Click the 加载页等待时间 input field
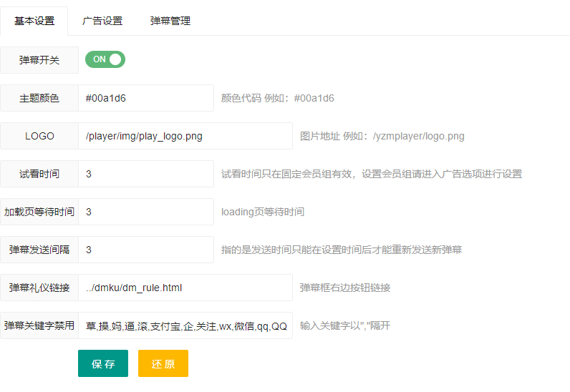Screen dimensions: 570x392 146,212
